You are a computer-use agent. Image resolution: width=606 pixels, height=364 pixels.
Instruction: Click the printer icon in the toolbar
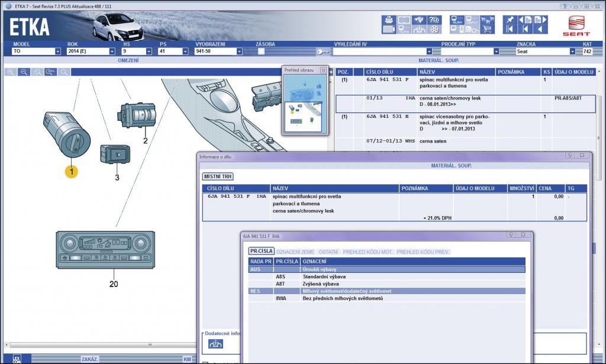pos(388,20)
